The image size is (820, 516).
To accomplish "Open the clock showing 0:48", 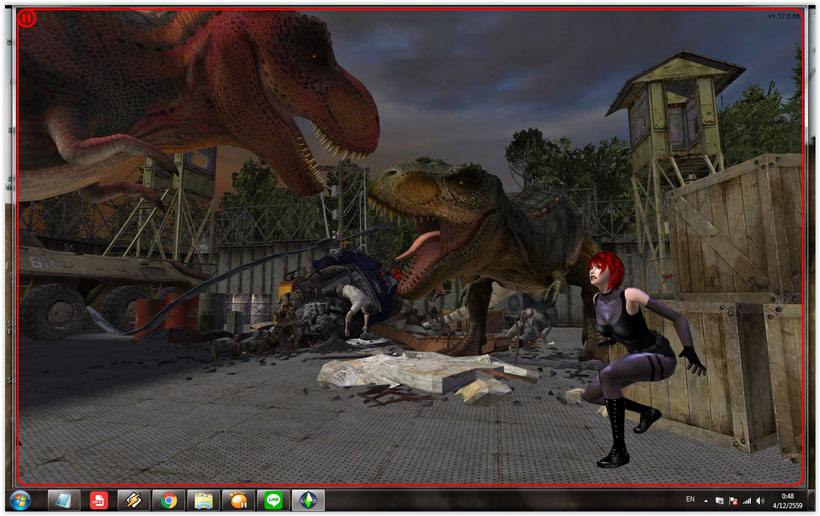I will point(788,501).
